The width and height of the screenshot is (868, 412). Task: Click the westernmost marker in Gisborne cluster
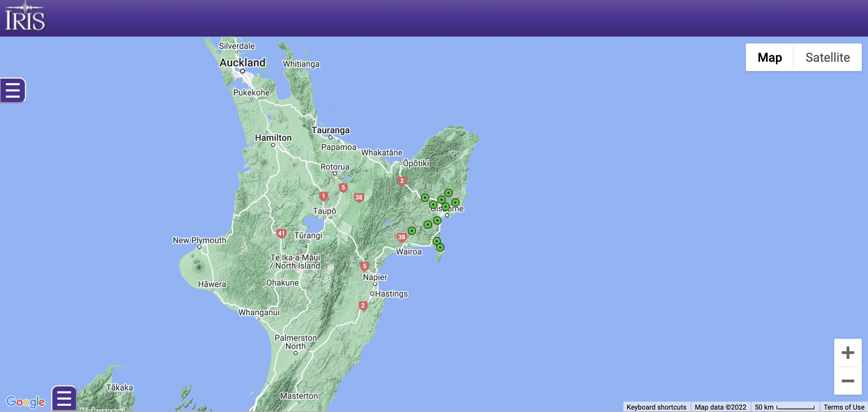tap(425, 198)
